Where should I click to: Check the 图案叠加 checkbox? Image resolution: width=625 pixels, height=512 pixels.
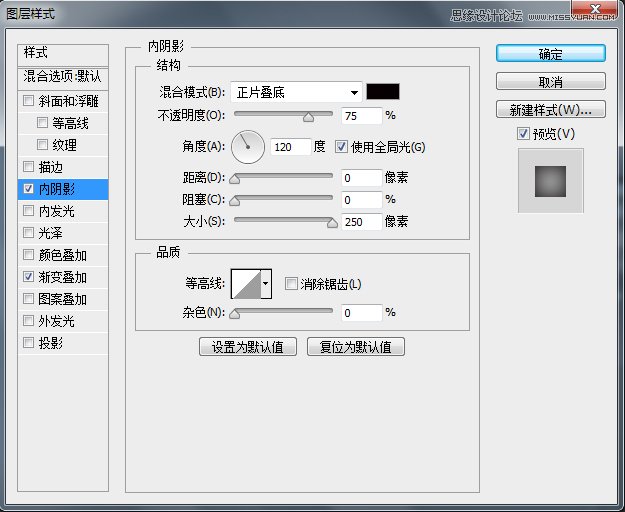point(28,298)
